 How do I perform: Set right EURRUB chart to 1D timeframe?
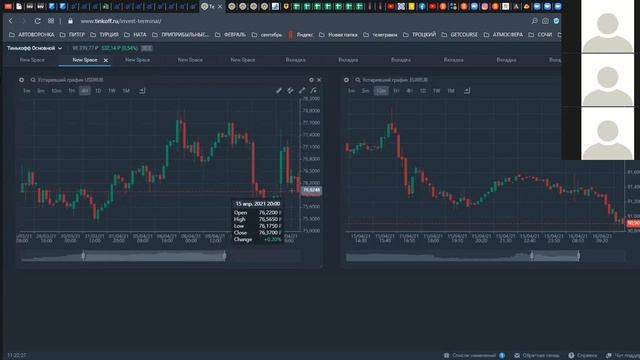point(423,91)
